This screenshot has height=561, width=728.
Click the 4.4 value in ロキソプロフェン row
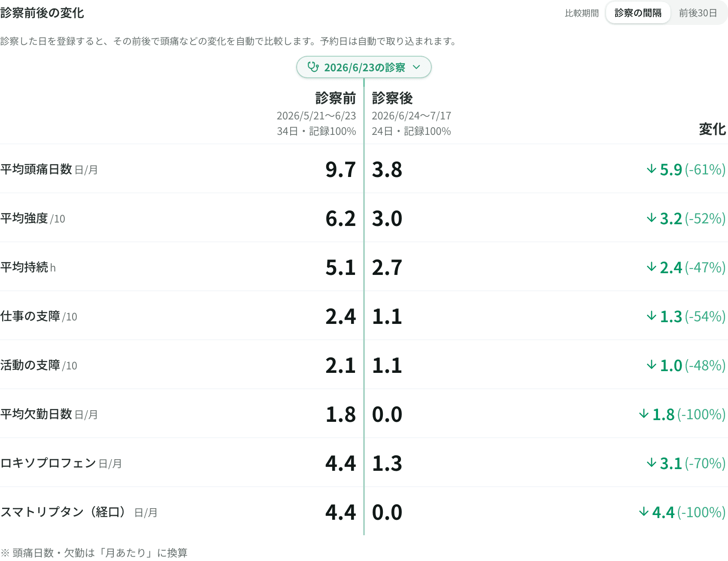pos(340,463)
